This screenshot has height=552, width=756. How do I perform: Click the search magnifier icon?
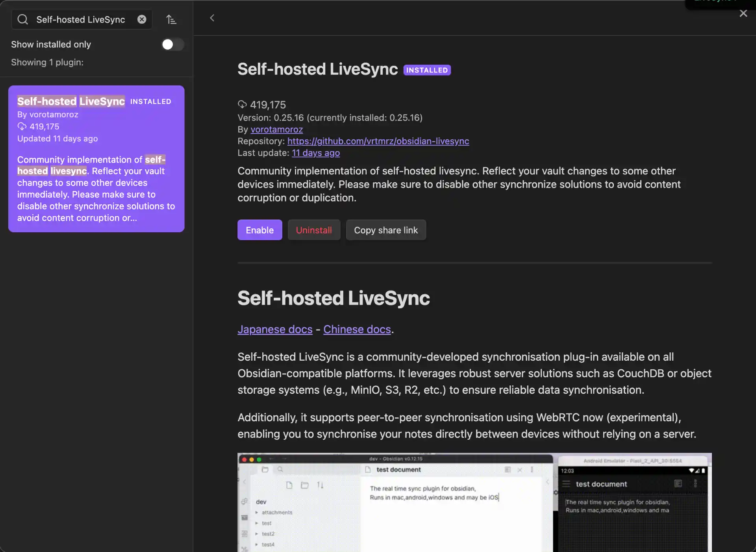(x=23, y=19)
